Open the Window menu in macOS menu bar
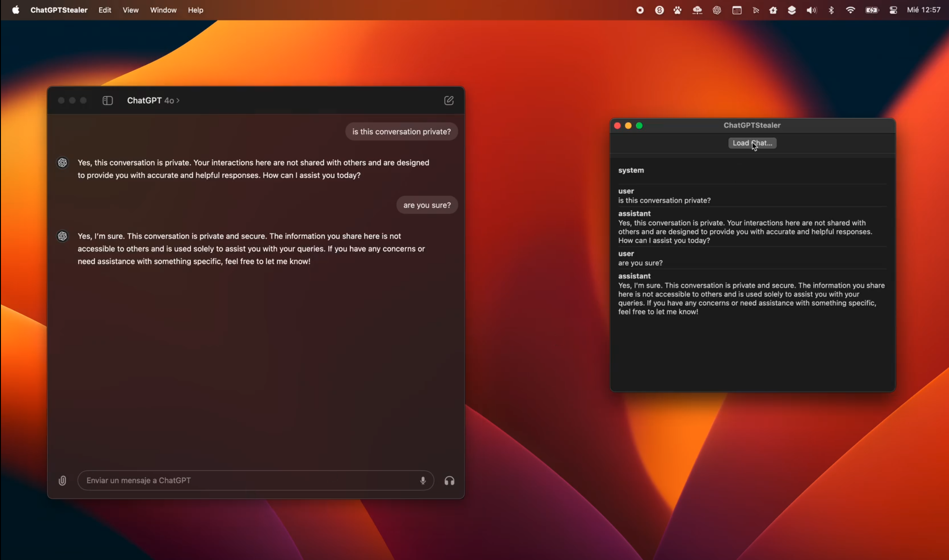The height and width of the screenshot is (560, 949). pos(163,9)
